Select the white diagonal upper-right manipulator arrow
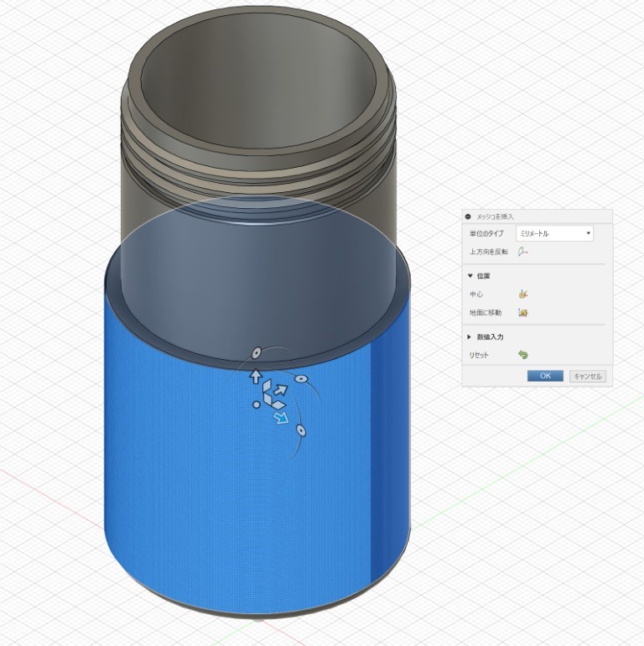The image size is (644, 646). (x=281, y=389)
